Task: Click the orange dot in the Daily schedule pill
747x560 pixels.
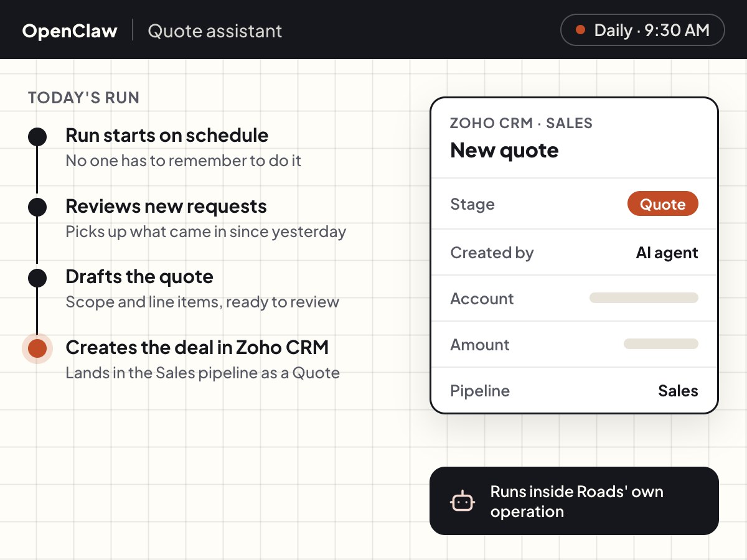Action: coord(580,30)
